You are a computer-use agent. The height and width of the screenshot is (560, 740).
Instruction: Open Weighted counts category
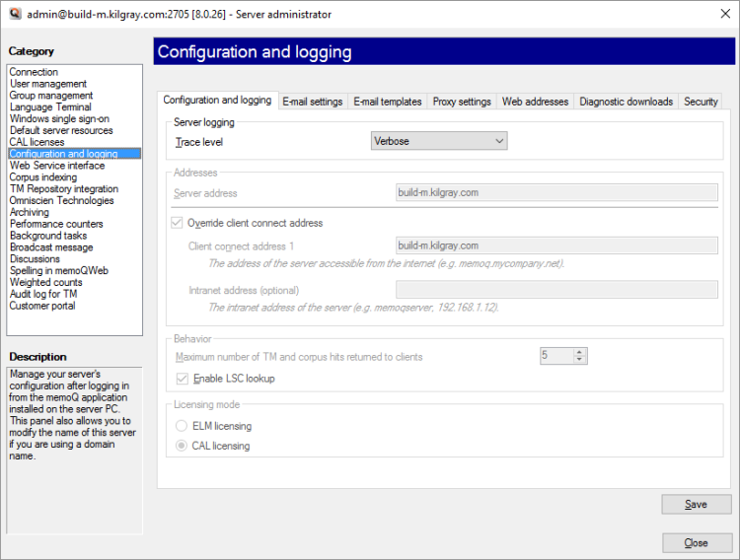45,282
